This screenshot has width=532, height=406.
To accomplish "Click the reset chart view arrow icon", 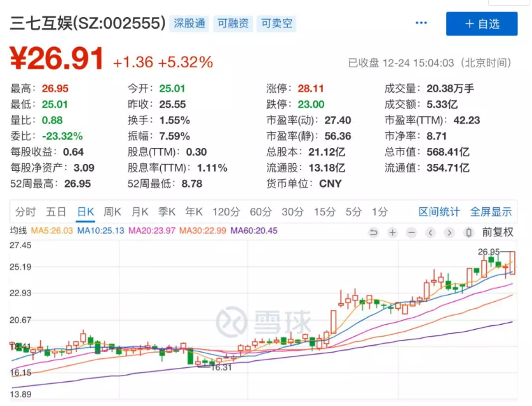I will pyautogui.click(x=374, y=232).
